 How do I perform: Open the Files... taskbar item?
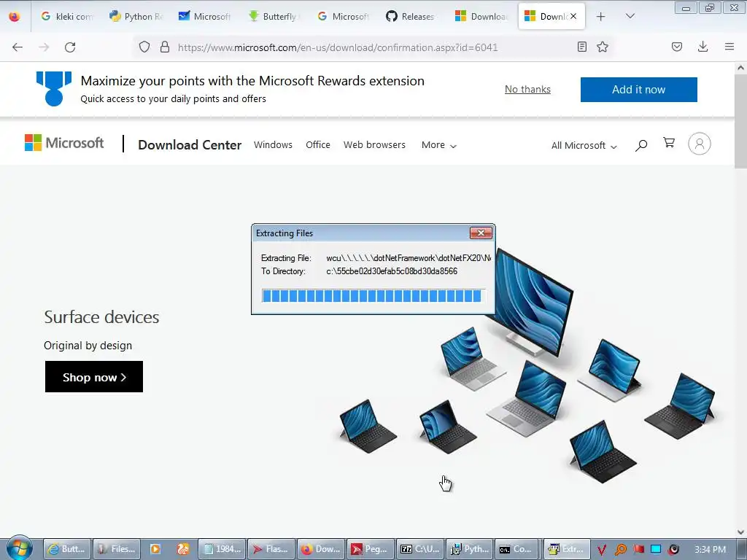(x=117, y=549)
